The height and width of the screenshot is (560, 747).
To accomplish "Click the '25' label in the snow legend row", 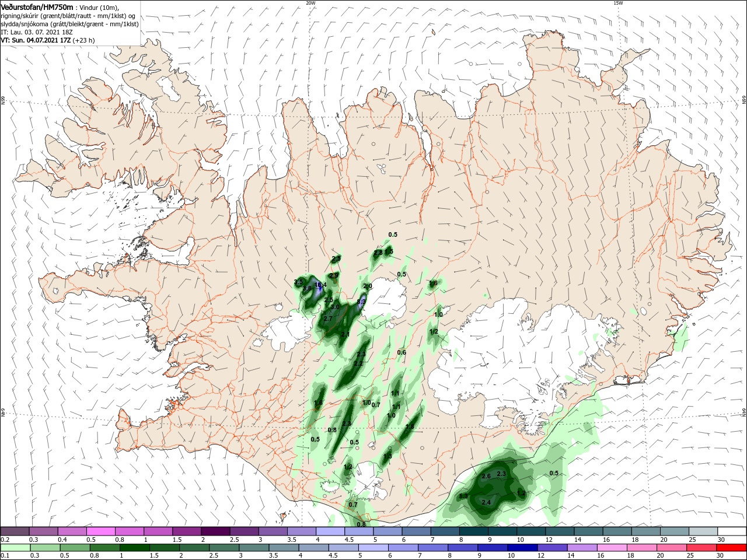I will click(693, 540).
